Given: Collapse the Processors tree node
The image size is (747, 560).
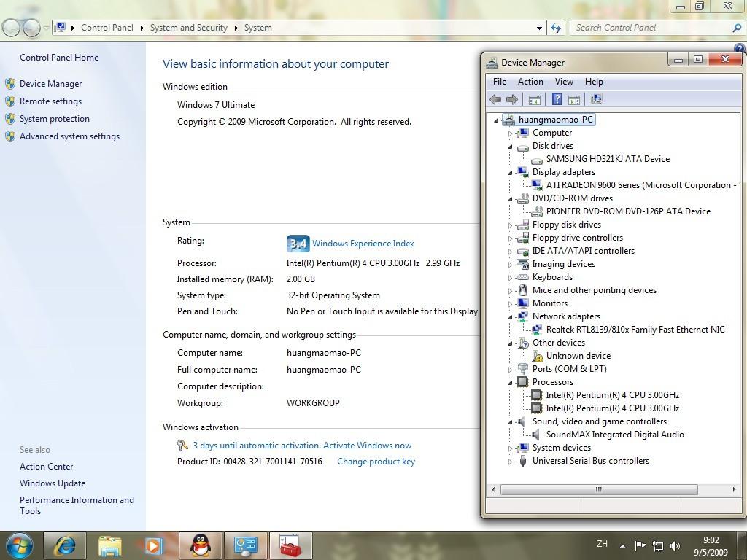Looking at the screenshot, I should pos(510,382).
